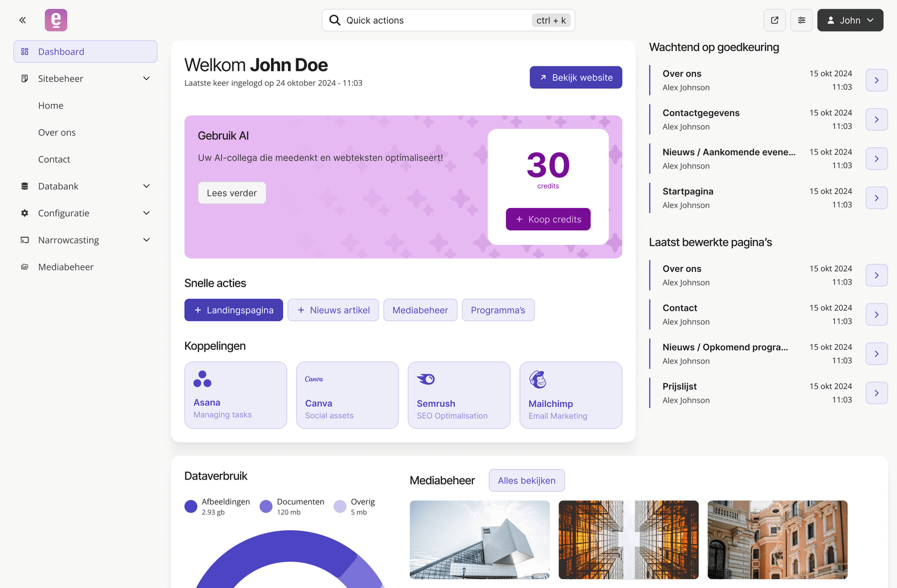This screenshot has height=588, width=897.
Task: Expand the Configuratie sidebar section
Action: tap(146, 213)
